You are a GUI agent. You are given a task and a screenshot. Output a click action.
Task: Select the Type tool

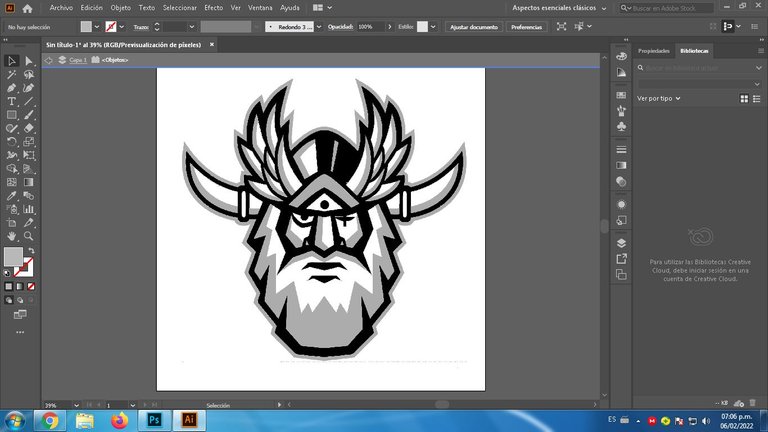[x=12, y=101]
